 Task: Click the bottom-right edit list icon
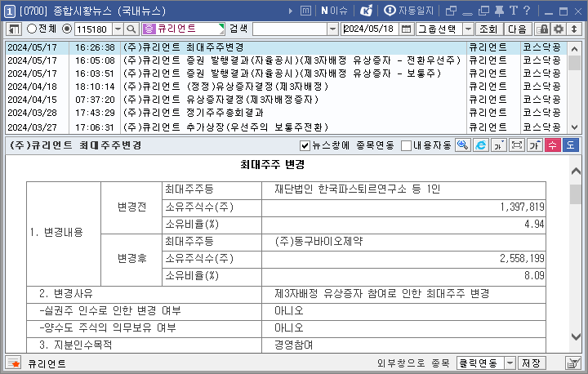coord(573,363)
